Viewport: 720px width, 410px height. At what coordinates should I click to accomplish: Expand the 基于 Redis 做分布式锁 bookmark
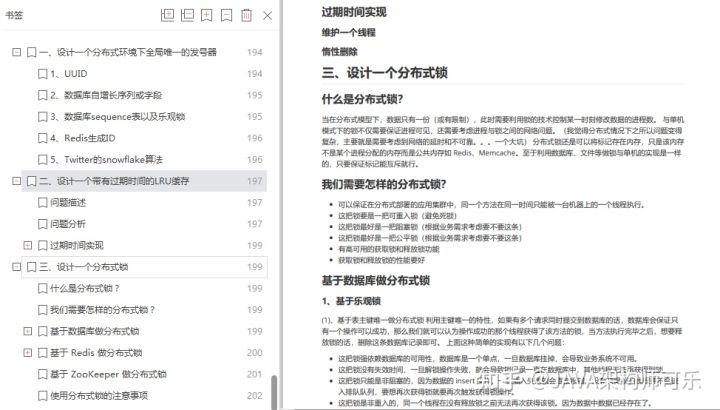click(28, 353)
